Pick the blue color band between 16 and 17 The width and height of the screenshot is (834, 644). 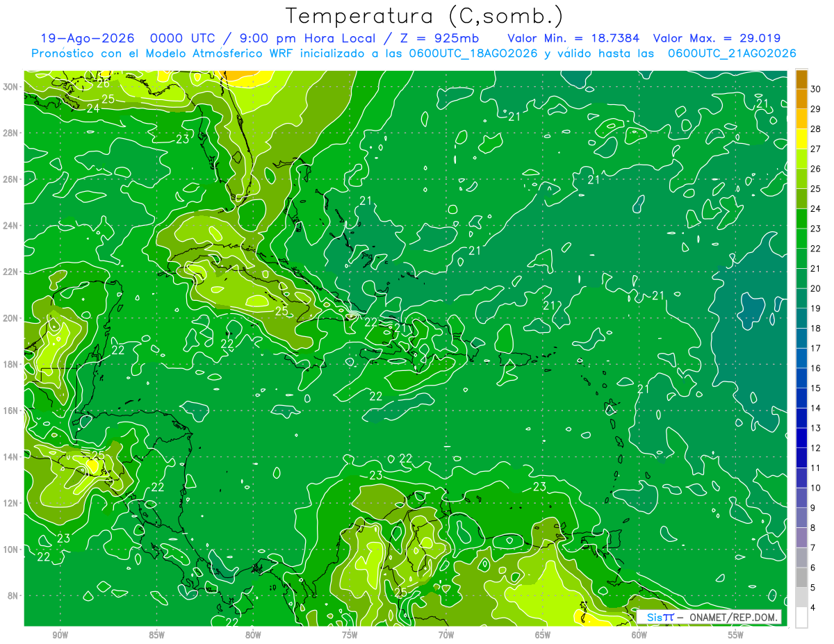[x=801, y=358]
